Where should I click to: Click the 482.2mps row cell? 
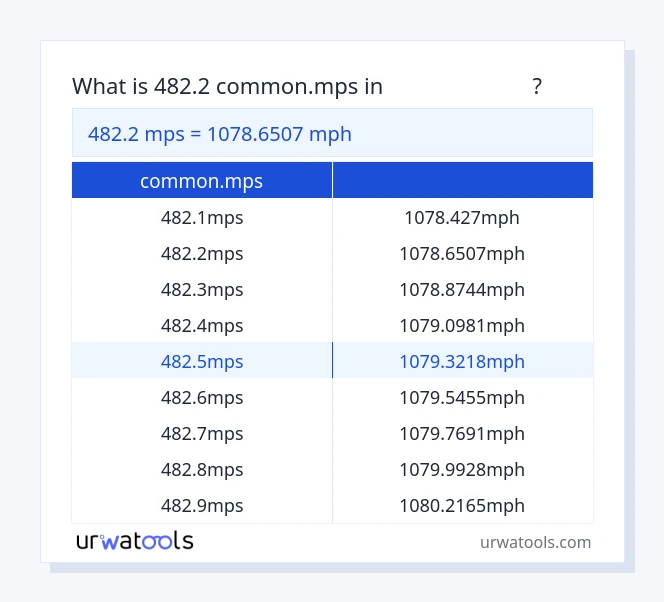pyautogui.click(x=202, y=253)
